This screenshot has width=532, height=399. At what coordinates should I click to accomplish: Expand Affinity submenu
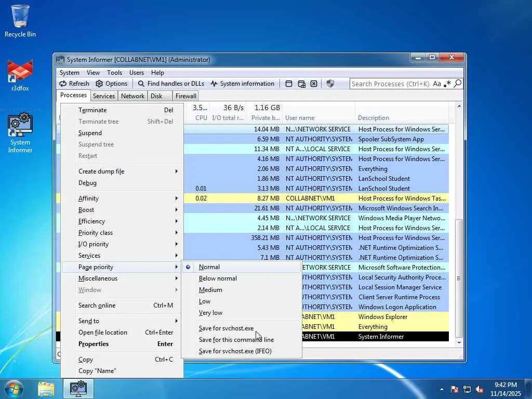(122, 198)
